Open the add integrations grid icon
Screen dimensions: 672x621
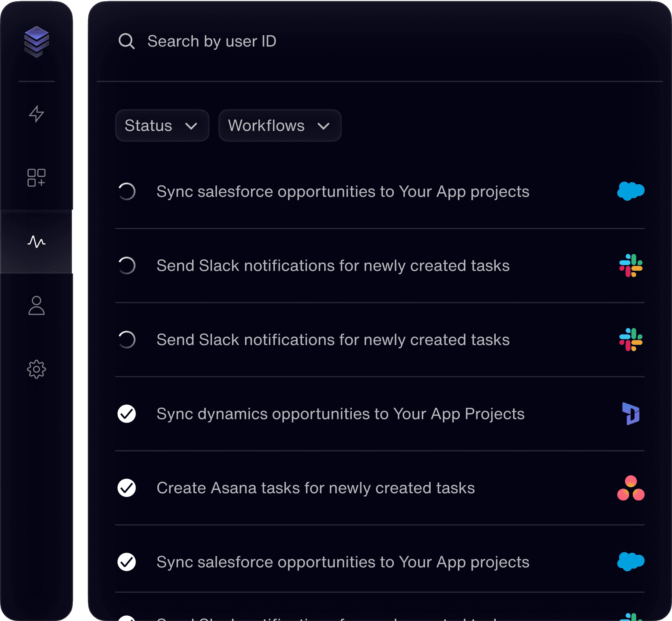click(x=36, y=178)
